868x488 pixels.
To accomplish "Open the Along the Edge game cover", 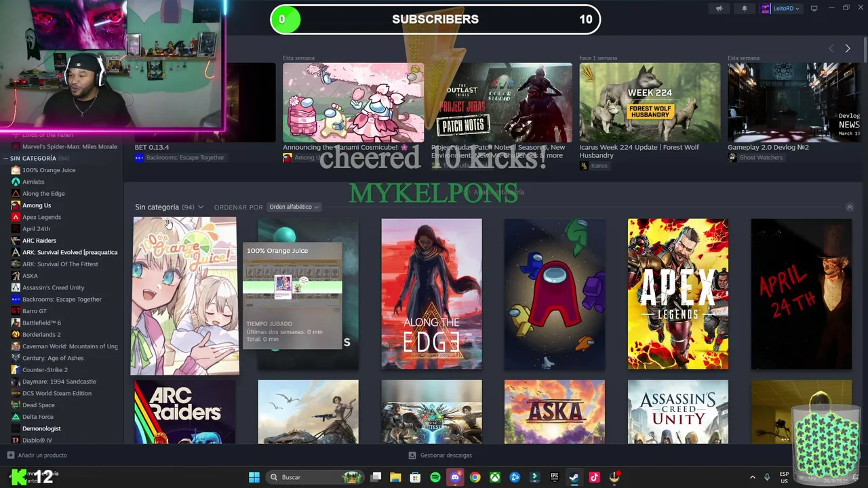I will click(431, 294).
